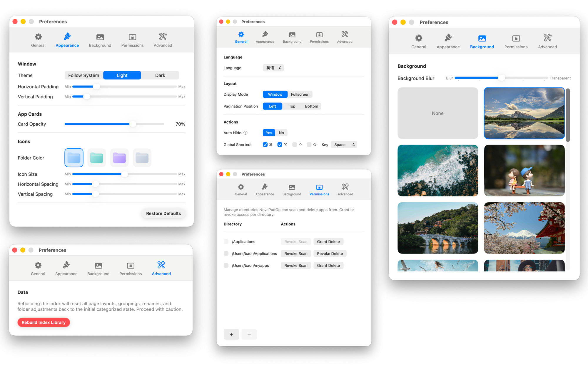
Task: Select Dark theme segment
Action: point(160,75)
